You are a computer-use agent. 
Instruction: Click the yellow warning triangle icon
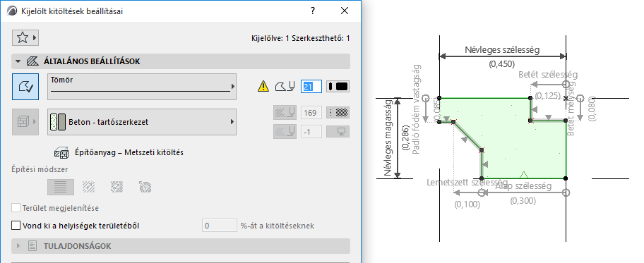pos(263,87)
